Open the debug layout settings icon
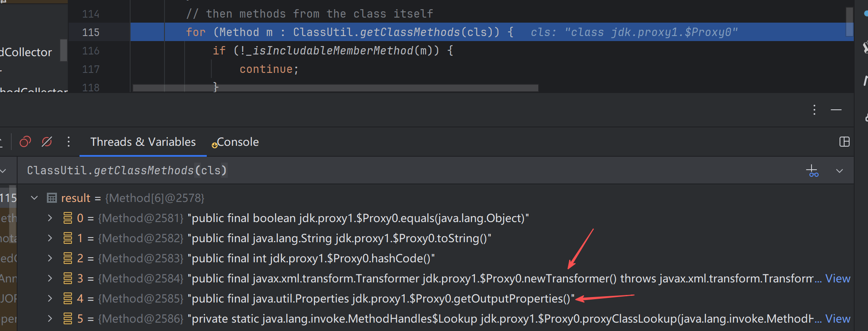This screenshot has height=331, width=868. point(845,142)
